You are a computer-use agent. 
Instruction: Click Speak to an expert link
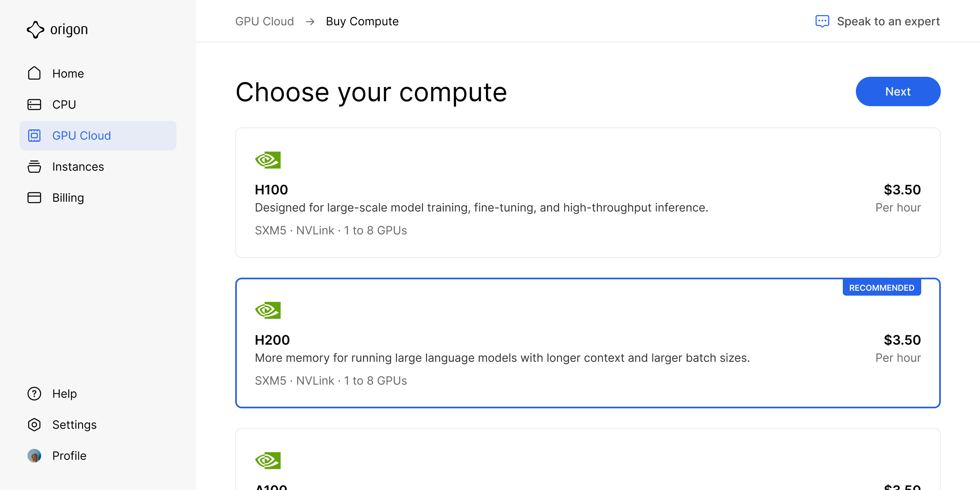878,21
